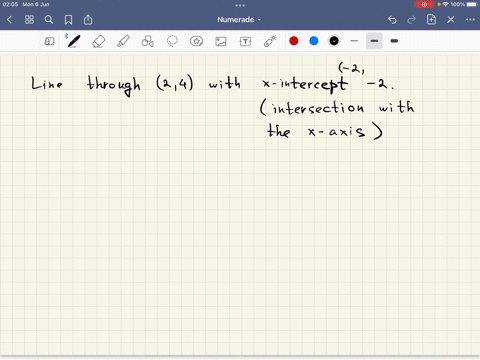
Task: Choose the red pen color
Action: tap(294, 41)
